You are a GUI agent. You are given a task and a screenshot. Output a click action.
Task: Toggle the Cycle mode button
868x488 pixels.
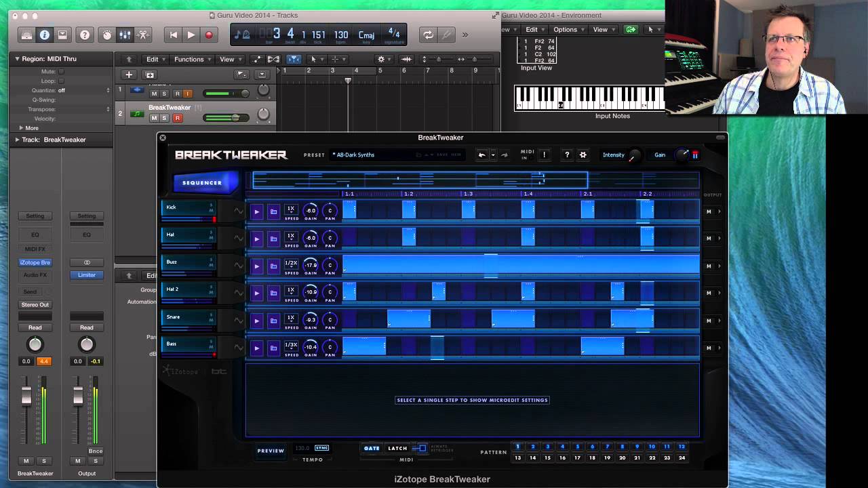click(x=428, y=35)
